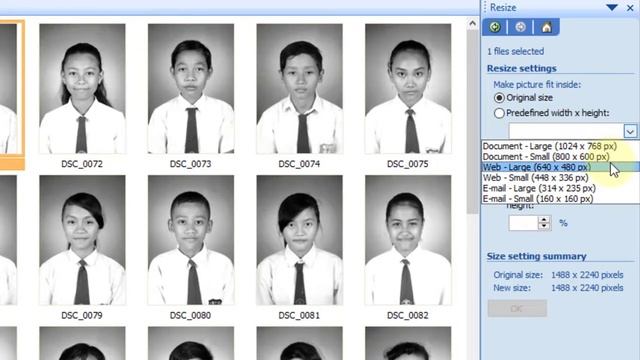Click the thumbnail pane scrollbar thumb
Image resolution: width=640 pixels, height=360 pixels.
coord(473,121)
